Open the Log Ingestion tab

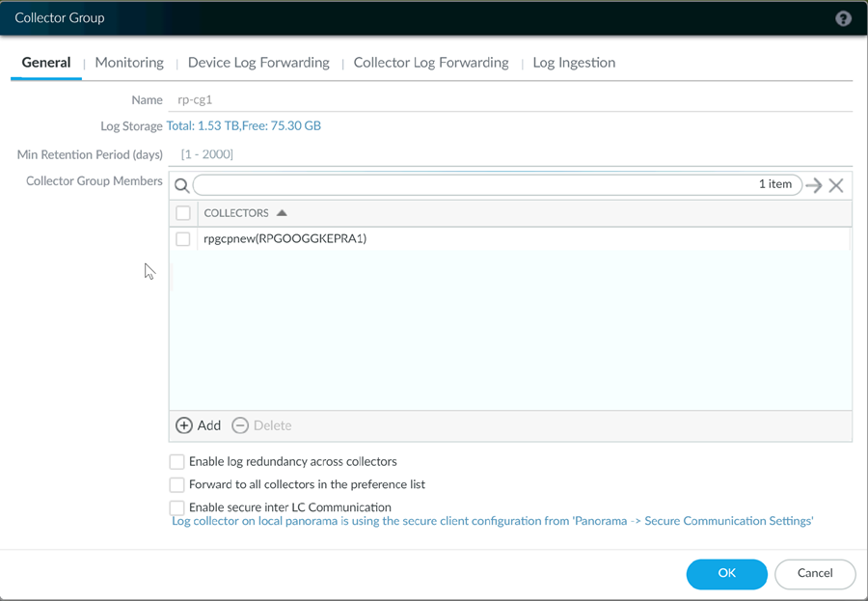(x=574, y=63)
